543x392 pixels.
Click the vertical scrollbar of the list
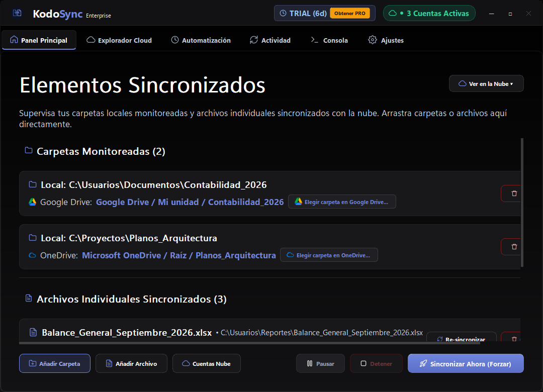[x=522, y=203]
